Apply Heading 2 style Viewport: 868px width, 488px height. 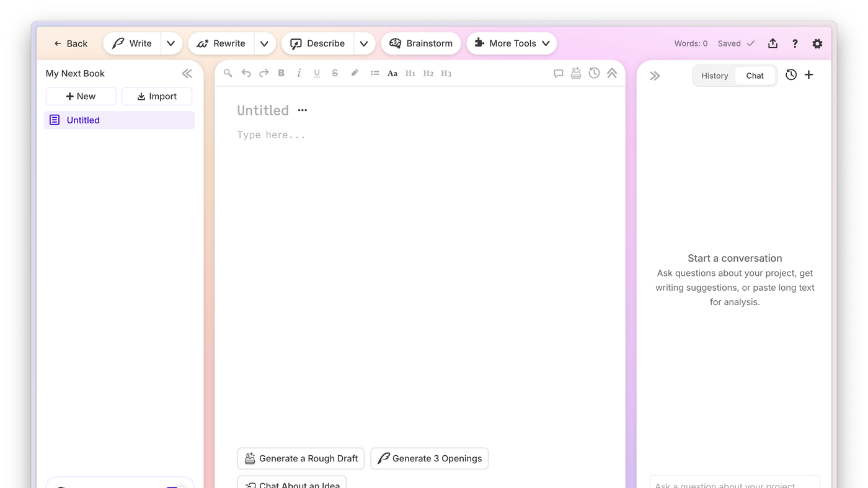coord(428,73)
